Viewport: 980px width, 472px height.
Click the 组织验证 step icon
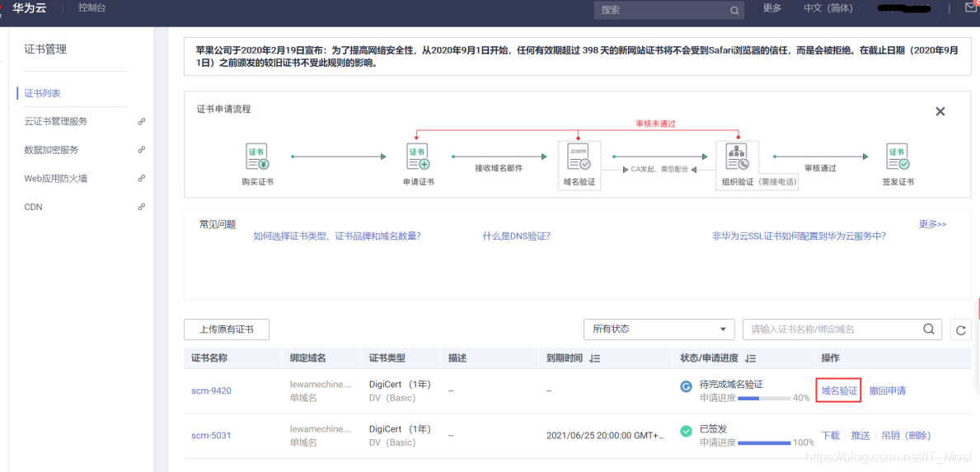(737, 156)
